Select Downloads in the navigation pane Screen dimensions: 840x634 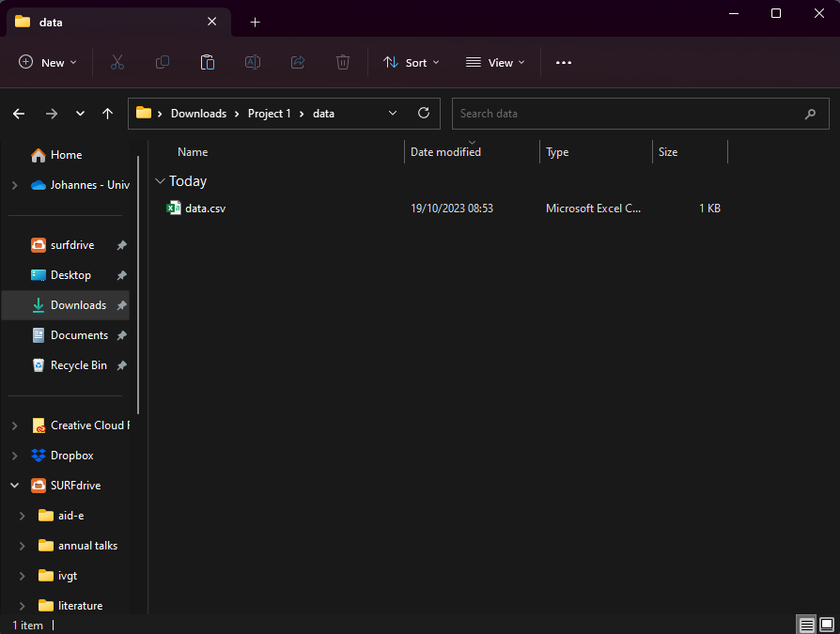pyautogui.click(x=78, y=305)
